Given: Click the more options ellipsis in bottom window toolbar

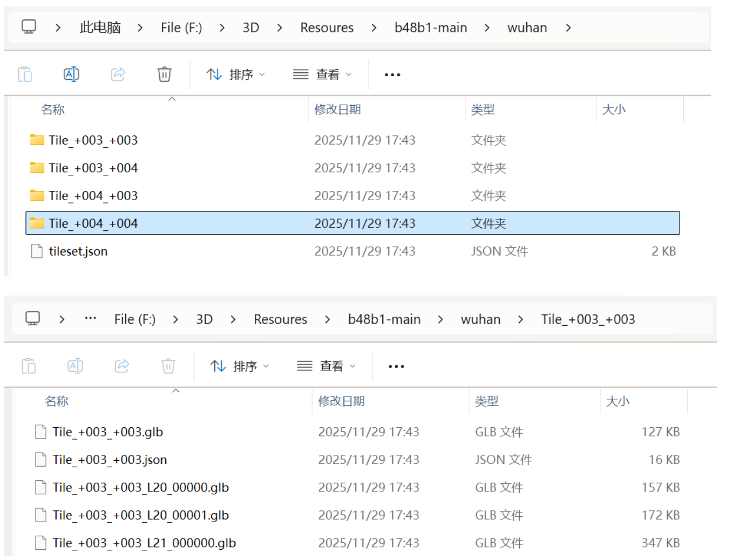Looking at the screenshot, I should click(396, 366).
